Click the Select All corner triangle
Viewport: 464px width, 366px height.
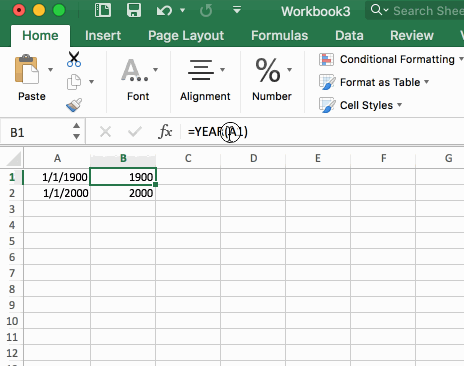pos(13,159)
